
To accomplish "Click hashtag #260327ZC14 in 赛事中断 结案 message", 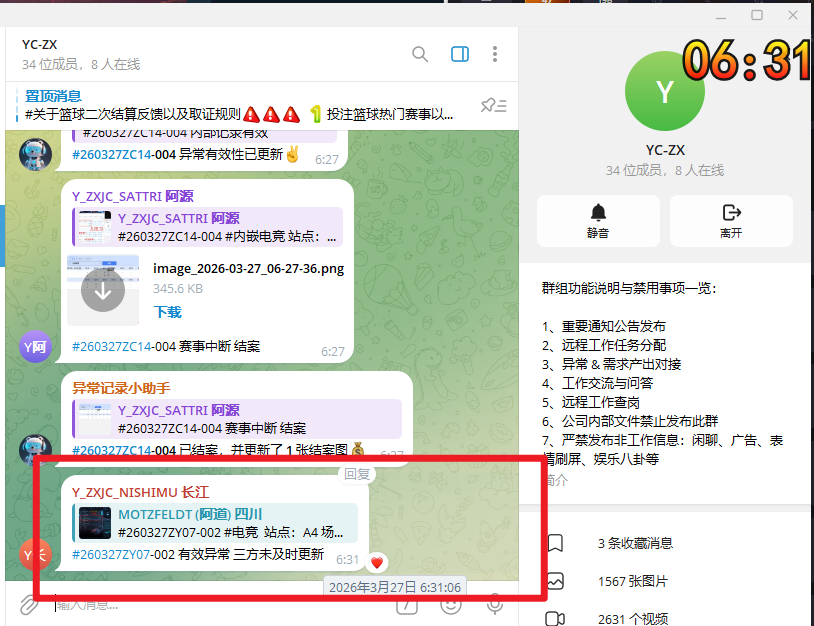I will point(112,346).
